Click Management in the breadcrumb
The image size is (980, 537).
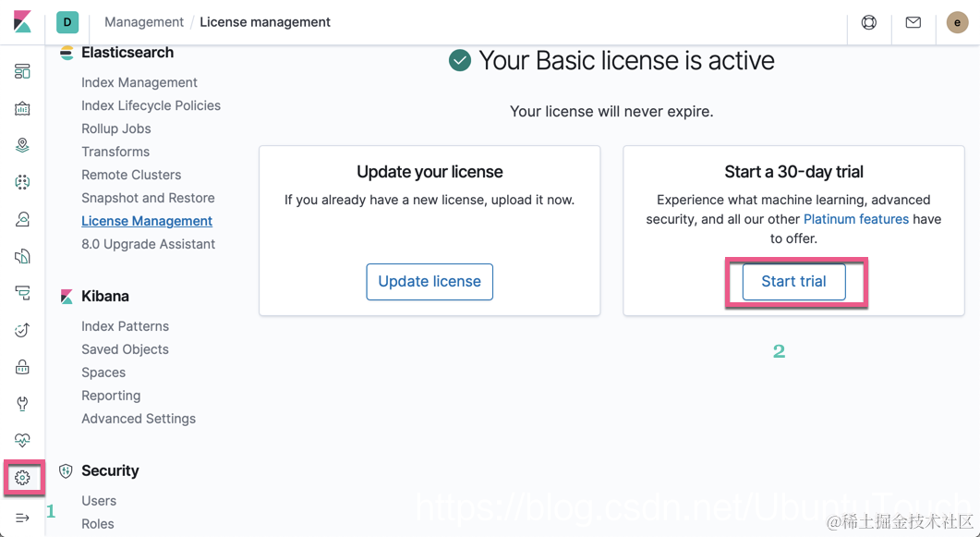pyautogui.click(x=144, y=22)
